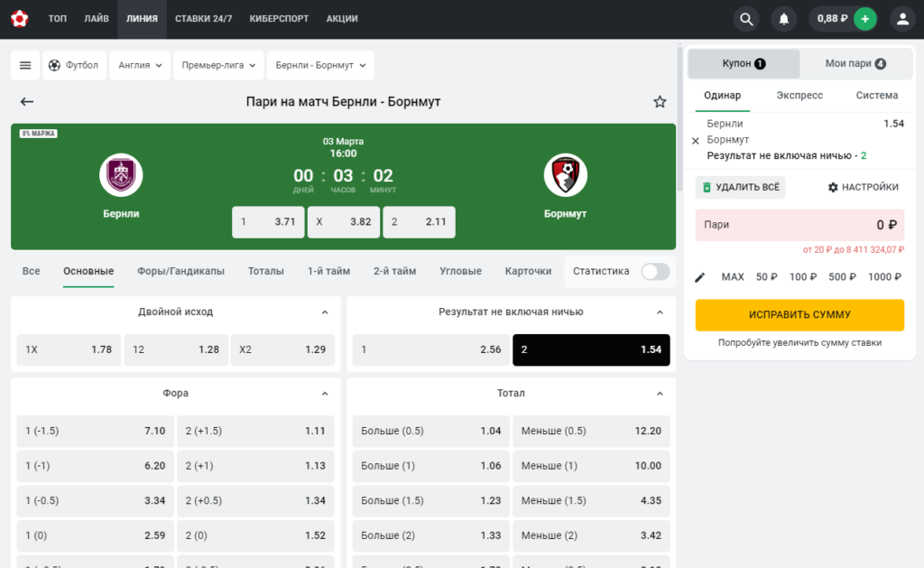The height and width of the screenshot is (568, 924).
Task: Bet on outcome 2 at 2.11
Action: pos(419,222)
